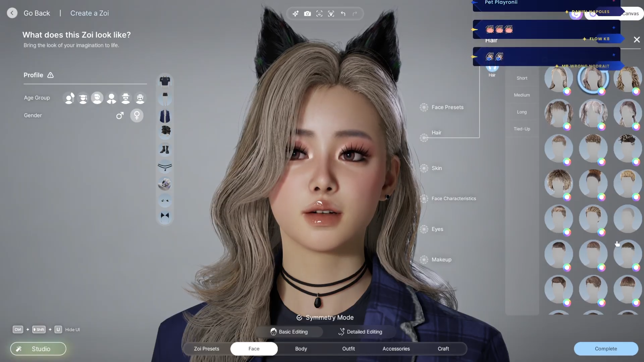This screenshot has height=362, width=644.
Task: Click the undo arrow icon
Action: 343,14
